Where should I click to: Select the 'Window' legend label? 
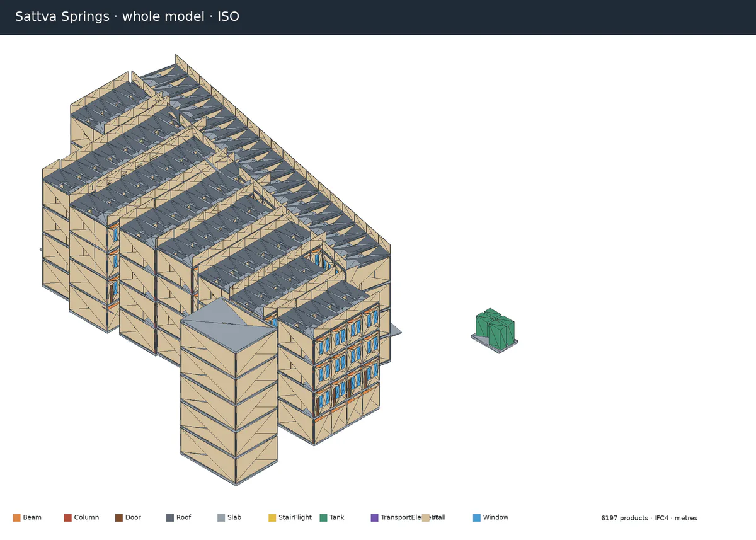coord(496,518)
